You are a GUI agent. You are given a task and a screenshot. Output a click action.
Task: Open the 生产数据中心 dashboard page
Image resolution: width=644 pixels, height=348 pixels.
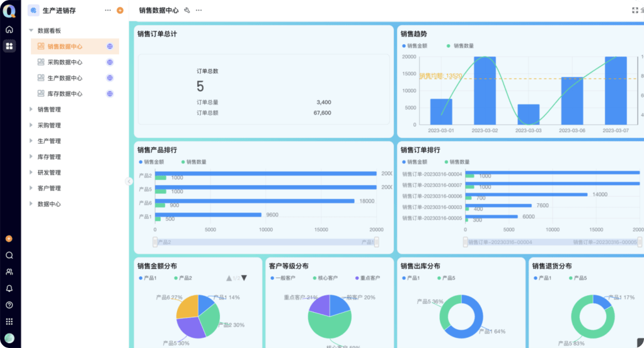tap(64, 78)
